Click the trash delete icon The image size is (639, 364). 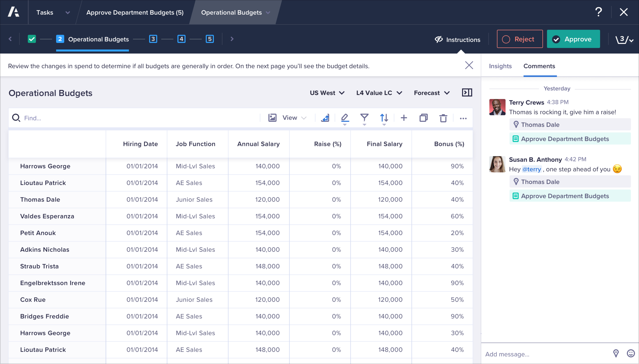[443, 118]
